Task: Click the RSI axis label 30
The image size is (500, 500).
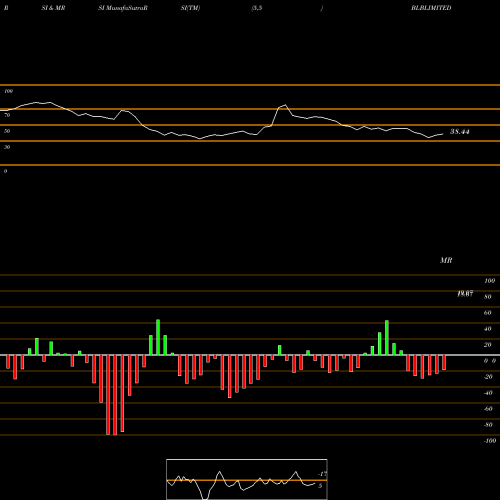Action: click(7, 147)
